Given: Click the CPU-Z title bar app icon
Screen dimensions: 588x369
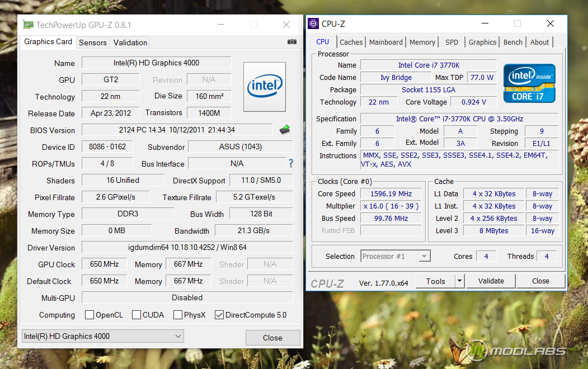Looking at the screenshot, I should click(313, 24).
